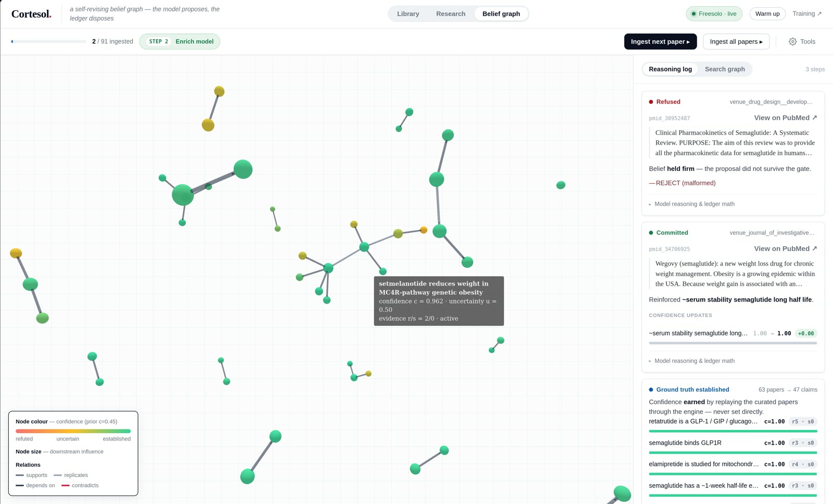Click the Step 2 Enrich model badge
833x504 pixels.
(x=180, y=42)
